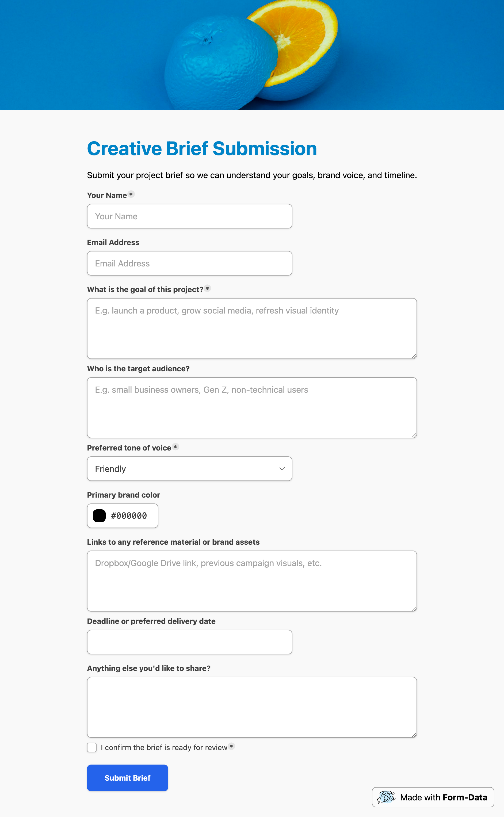Image resolution: width=504 pixels, height=817 pixels.
Task: Open the Preferred tone of voice dropdown
Action: tap(189, 469)
